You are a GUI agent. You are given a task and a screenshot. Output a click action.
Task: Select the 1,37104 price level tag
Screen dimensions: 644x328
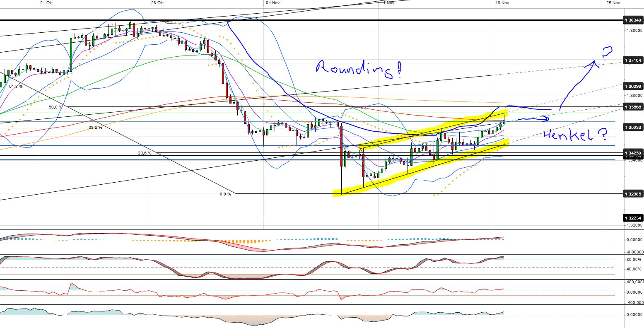point(633,60)
